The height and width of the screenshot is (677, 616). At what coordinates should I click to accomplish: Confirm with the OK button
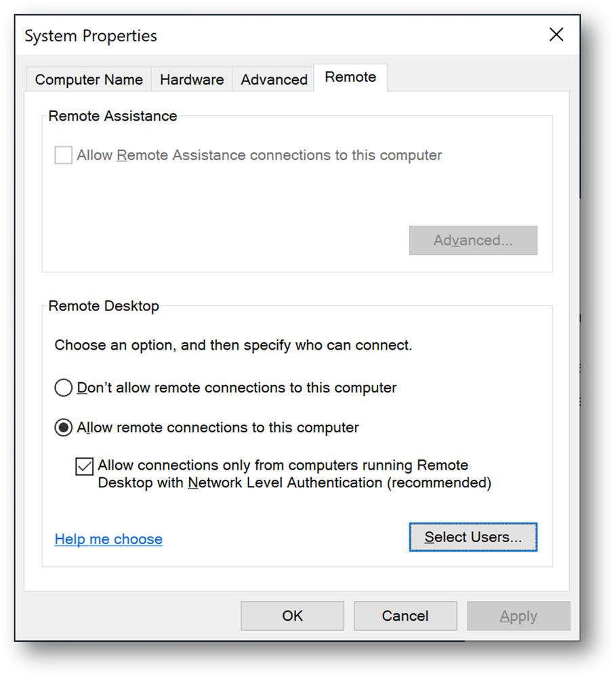coord(293,616)
